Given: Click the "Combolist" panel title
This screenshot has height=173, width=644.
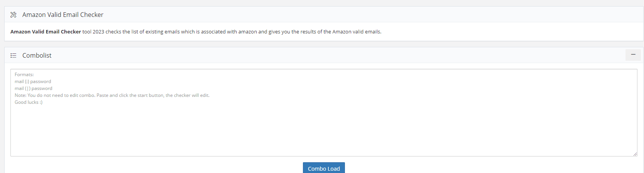Looking at the screenshot, I should click(37, 55).
